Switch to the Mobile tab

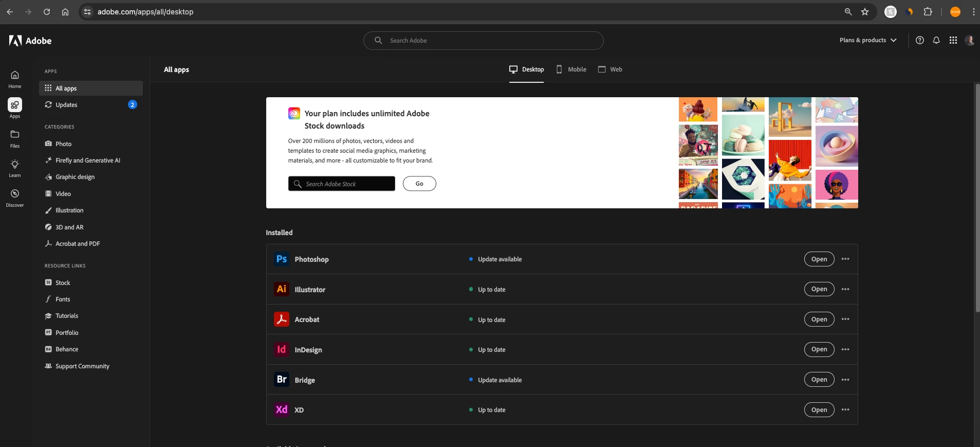pos(571,69)
